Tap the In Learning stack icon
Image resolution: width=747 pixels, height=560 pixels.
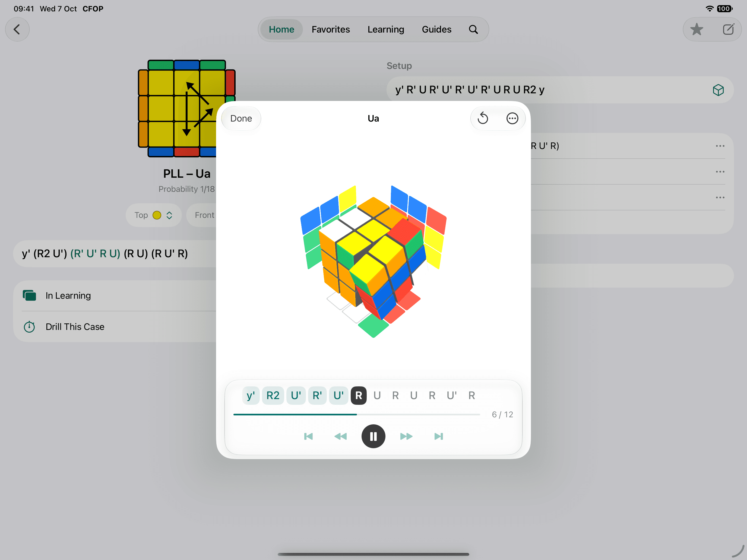tap(29, 295)
